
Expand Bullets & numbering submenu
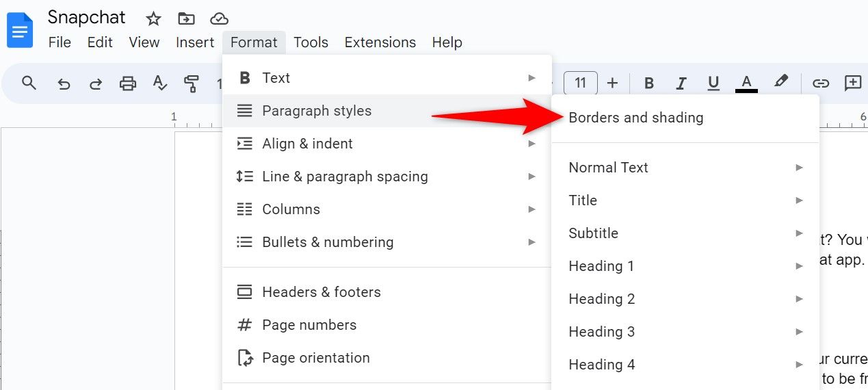point(387,242)
